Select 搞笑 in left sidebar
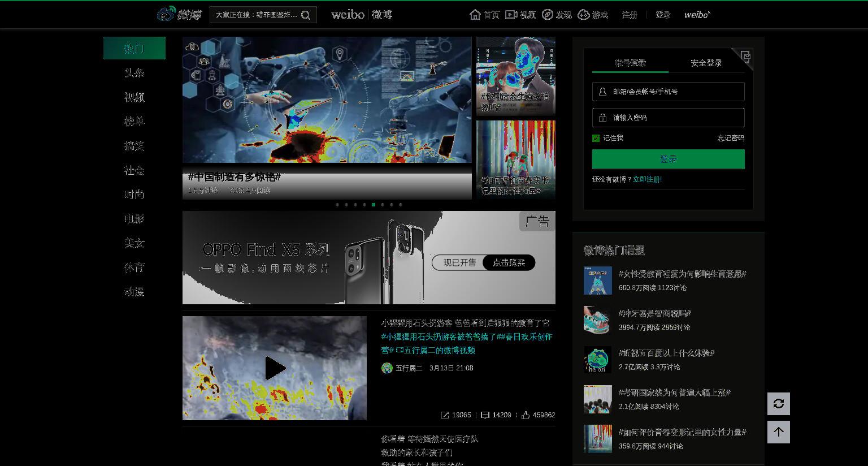 point(134,145)
